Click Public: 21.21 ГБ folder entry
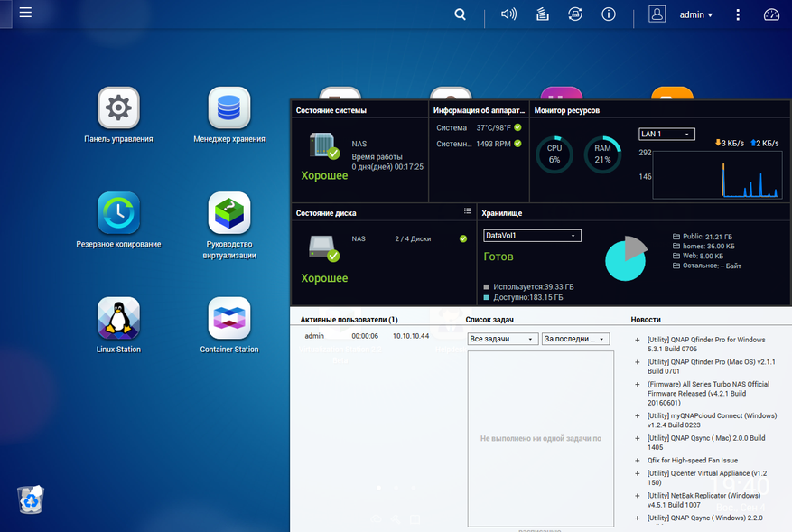The width and height of the screenshot is (792, 532). [702, 237]
